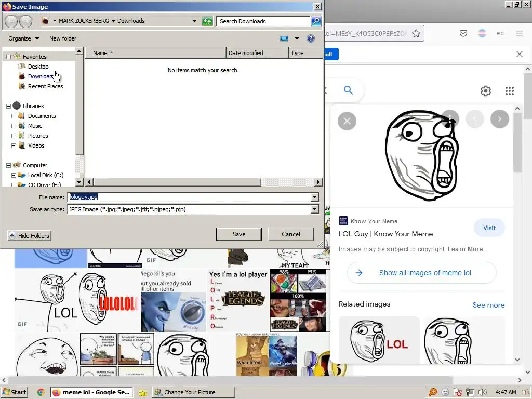
Task: Close the image preview panel with X circle
Action: (x=347, y=121)
